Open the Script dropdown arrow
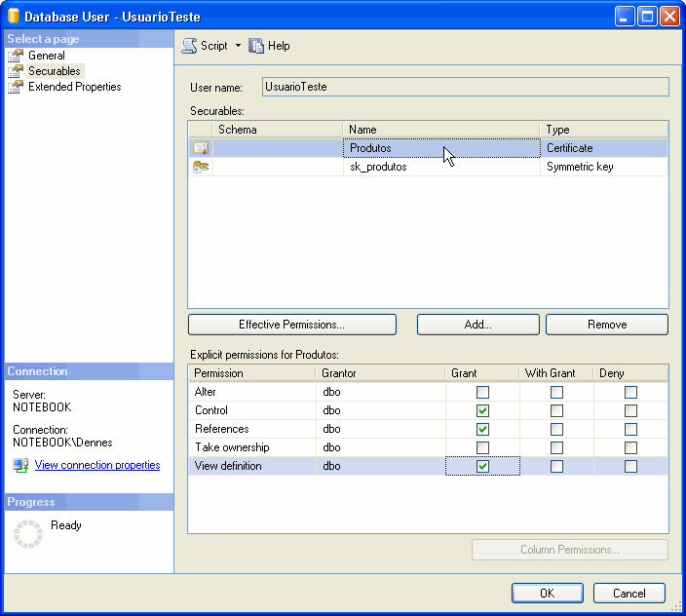Viewport: 686px width, 616px height. point(238,46)
